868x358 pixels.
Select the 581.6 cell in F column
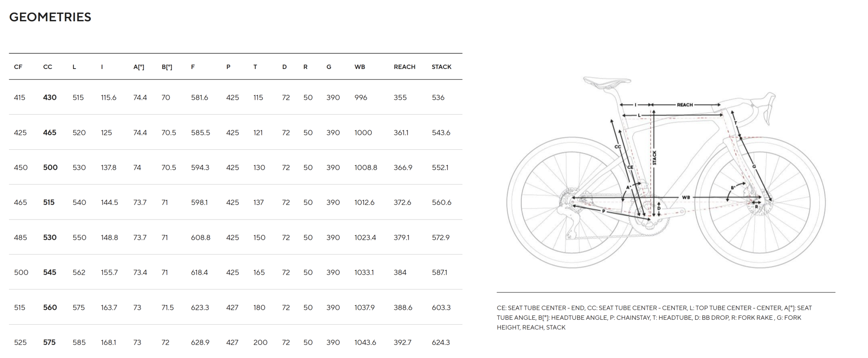(200, 98)
